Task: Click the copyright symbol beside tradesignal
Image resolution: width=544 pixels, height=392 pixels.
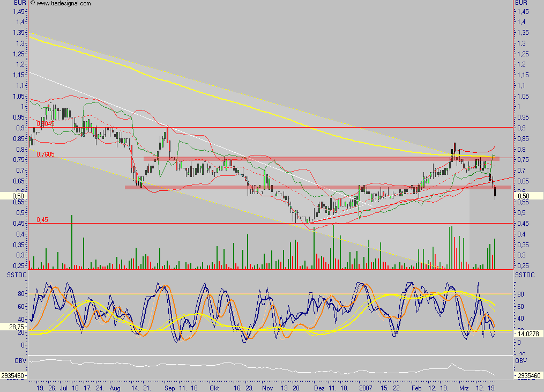Action: point(33,3)
